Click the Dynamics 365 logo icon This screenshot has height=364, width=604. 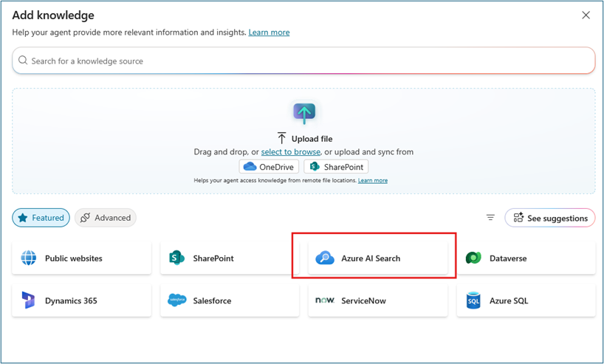(28, 301)
